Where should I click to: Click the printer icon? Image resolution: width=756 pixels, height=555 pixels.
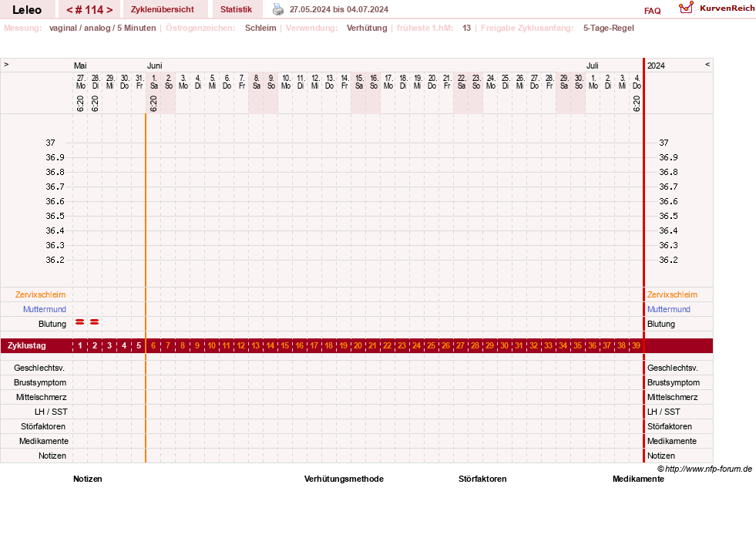(278, 9)
